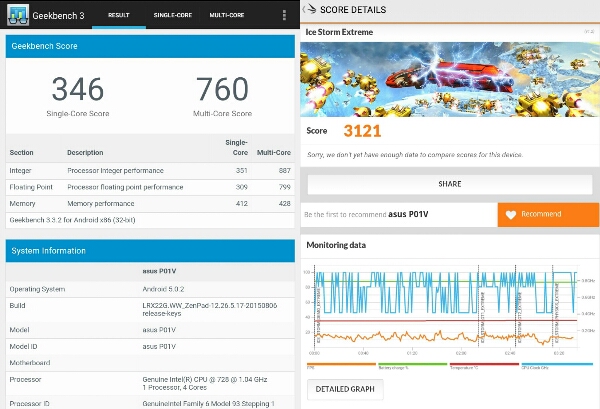Select the Memory row label

tap(22, 204)
